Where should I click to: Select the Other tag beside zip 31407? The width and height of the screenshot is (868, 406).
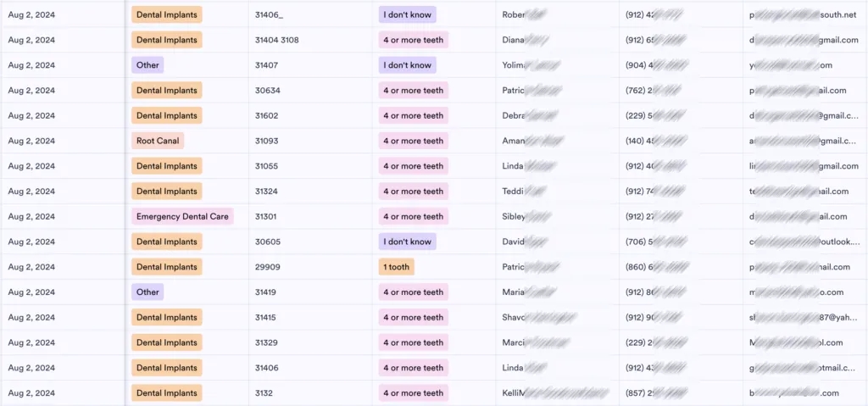pyautogui.click(x=147, y=64)
